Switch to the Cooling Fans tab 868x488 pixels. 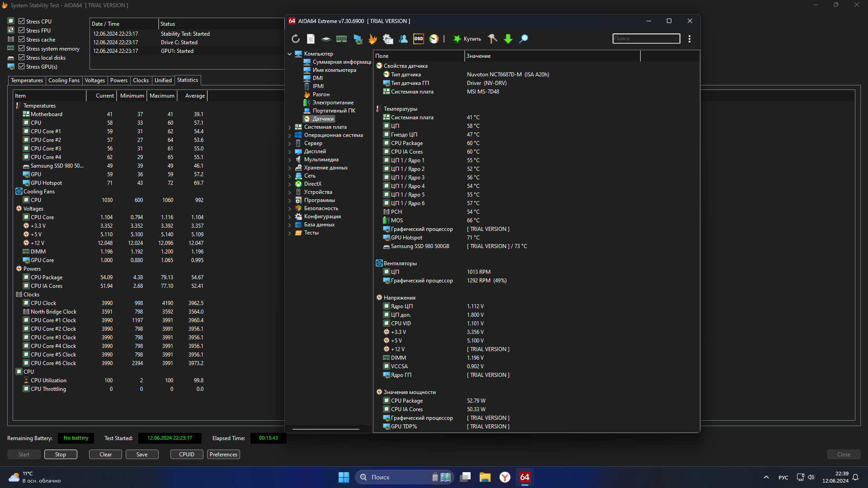(64, 80)
